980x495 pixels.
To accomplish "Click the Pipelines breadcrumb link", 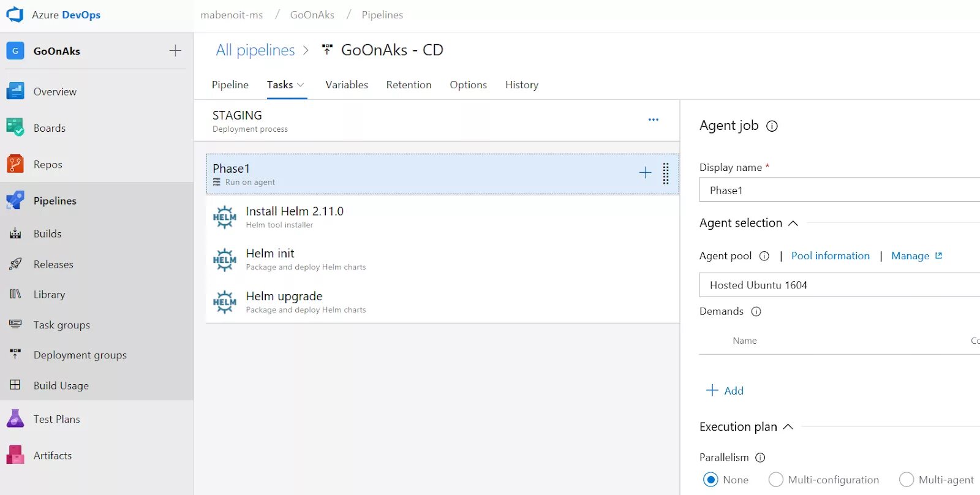I will point(382,15).
